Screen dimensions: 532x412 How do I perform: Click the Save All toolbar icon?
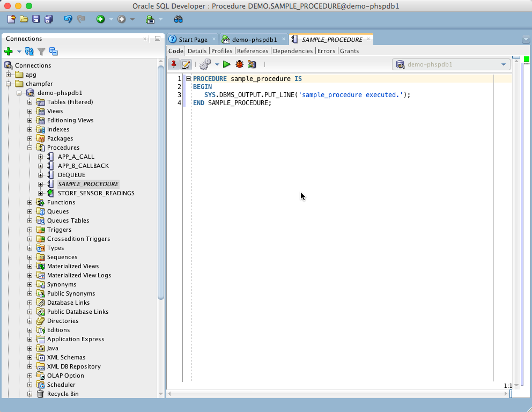(49, 19)
